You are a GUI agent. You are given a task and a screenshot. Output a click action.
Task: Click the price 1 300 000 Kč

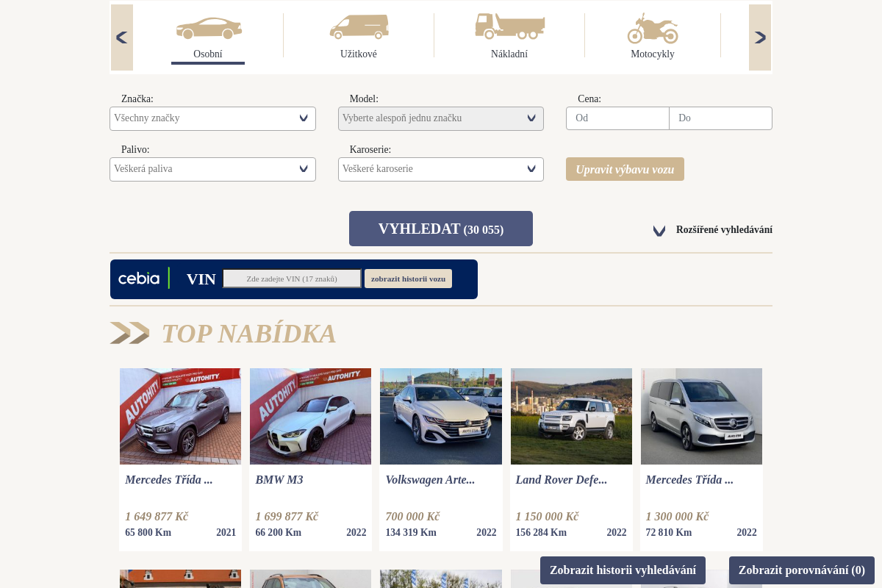[677, 517]
